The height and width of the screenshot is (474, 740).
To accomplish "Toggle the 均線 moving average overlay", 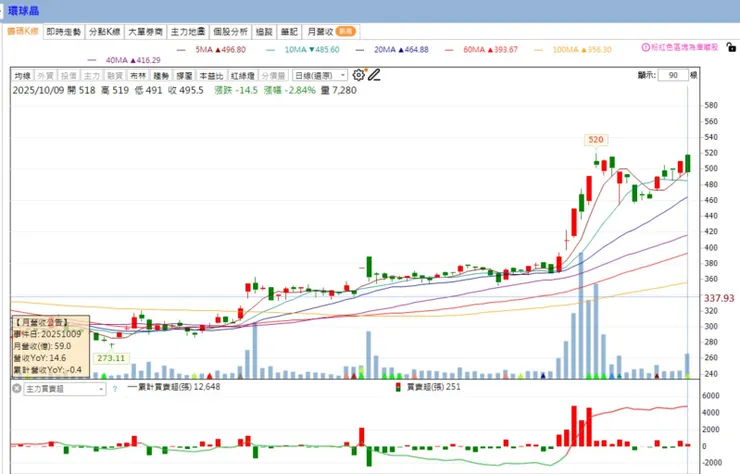I will [22, 76].
